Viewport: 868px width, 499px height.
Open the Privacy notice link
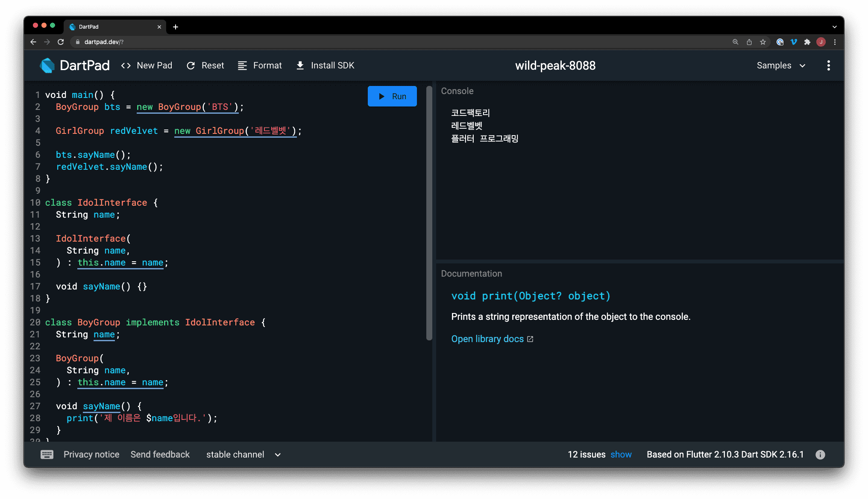point(91,455)
